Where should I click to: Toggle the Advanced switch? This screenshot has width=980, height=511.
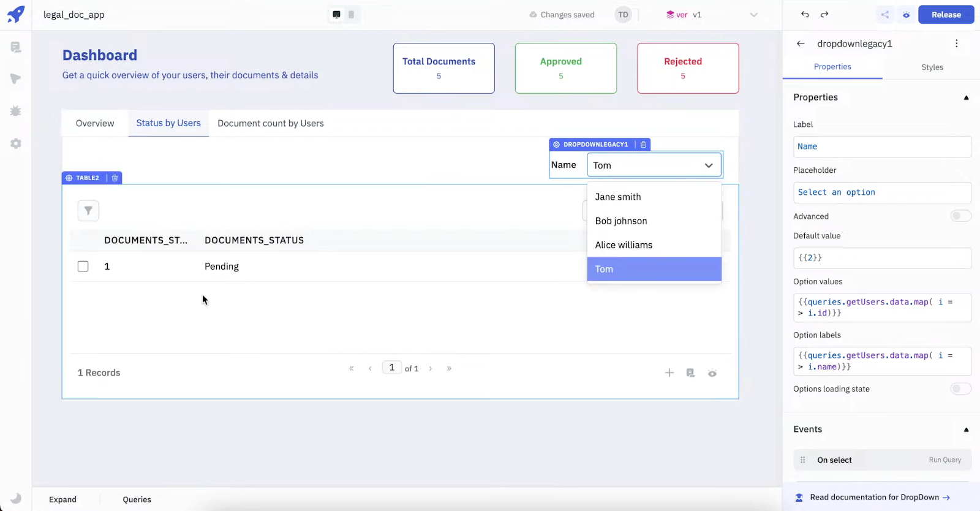pos(960,216)
